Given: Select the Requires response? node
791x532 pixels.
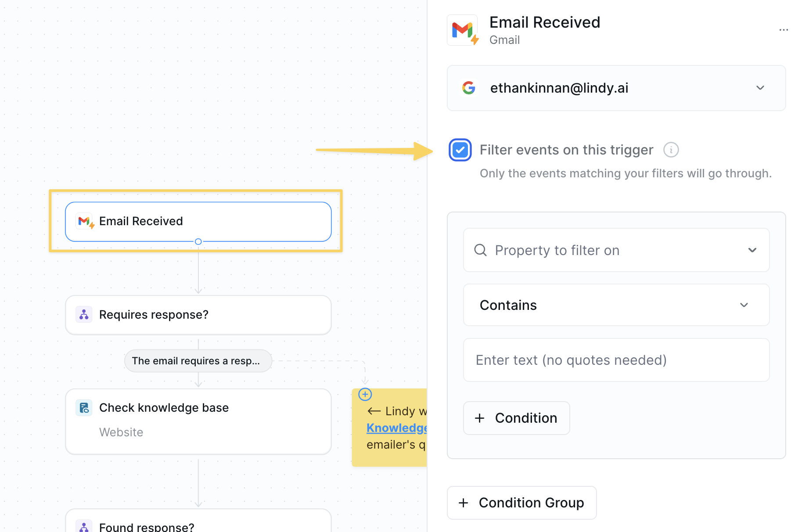Looking at the screenshot, I should point(198,315).
